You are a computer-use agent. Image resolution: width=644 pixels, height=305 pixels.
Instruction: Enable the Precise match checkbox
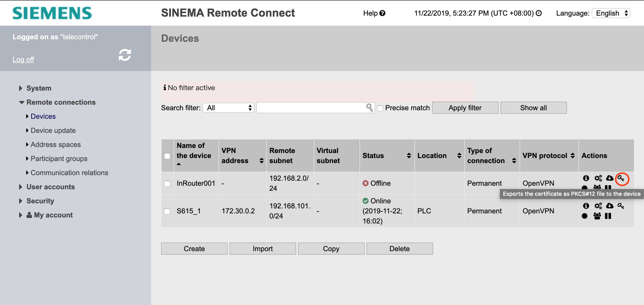click(380, 108)
